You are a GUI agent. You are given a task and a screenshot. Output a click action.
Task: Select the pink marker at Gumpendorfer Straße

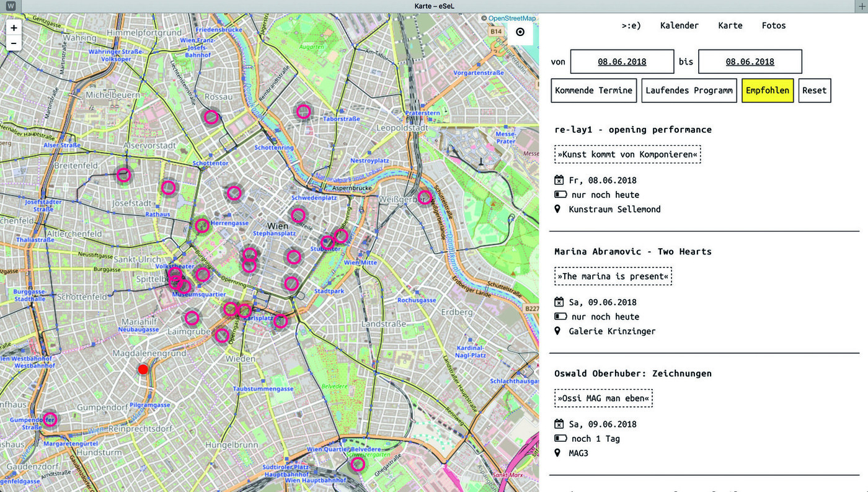coord(50,419)
